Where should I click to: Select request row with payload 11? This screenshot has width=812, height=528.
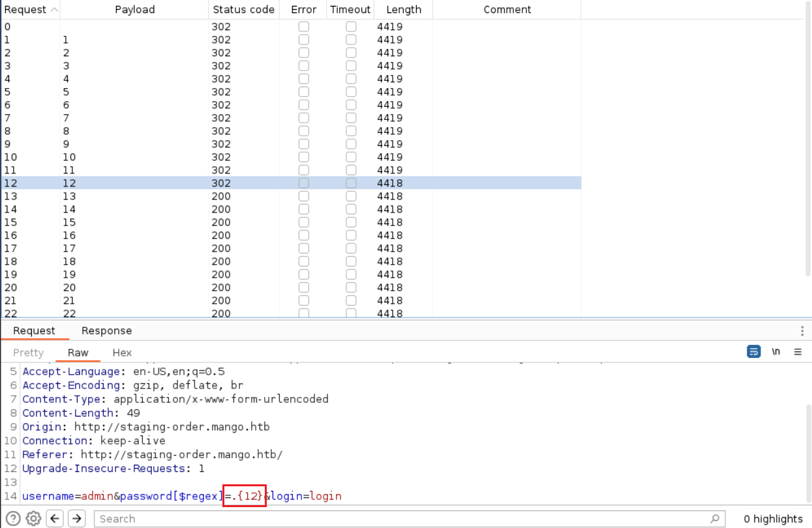click(291, 170)
